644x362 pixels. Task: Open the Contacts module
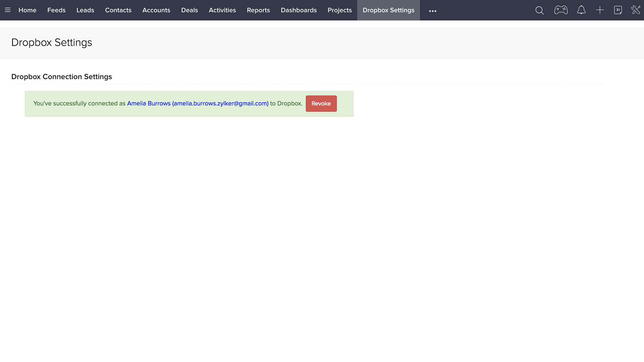pos(118,10)
